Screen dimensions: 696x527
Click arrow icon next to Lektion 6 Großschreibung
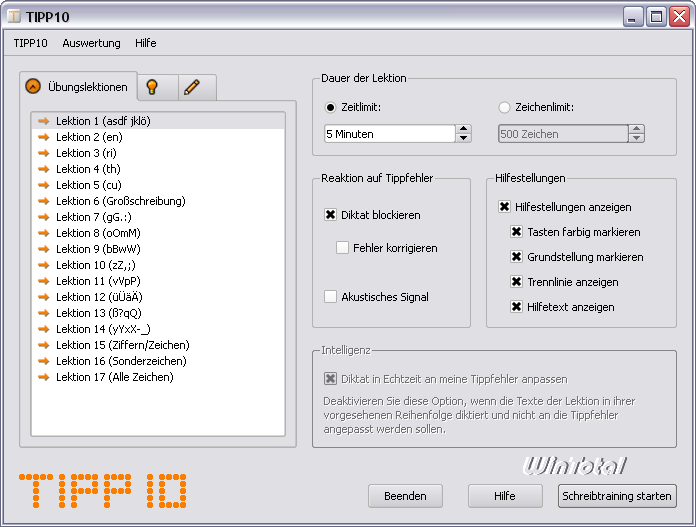click(x=44, y=201)
